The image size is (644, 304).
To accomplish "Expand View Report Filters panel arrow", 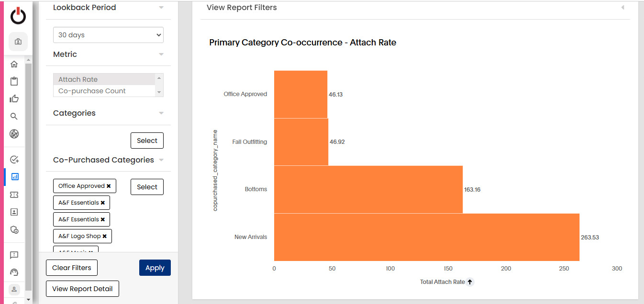I will click(x=622, y=8).
